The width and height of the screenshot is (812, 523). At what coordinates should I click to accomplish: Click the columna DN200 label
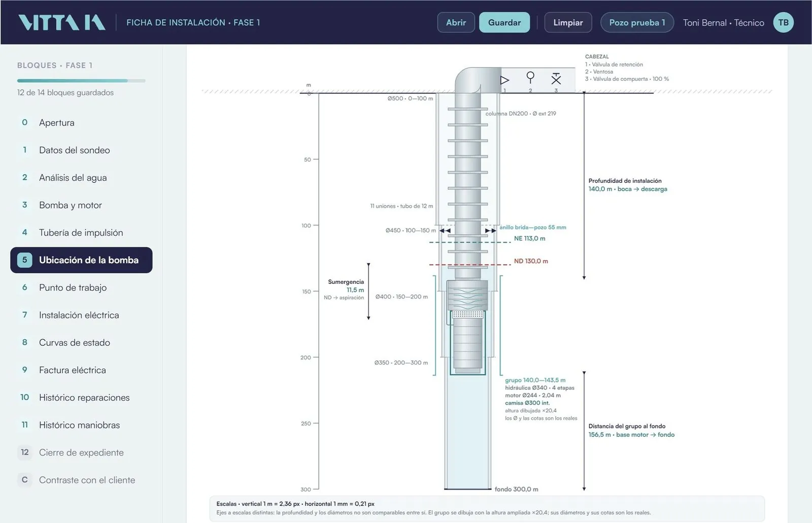(x=521, y=114)
